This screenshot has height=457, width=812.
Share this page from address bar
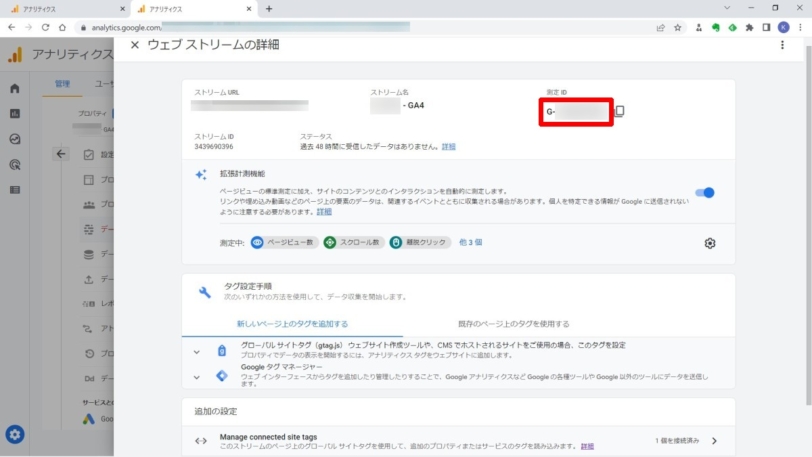tap(660, 27)
